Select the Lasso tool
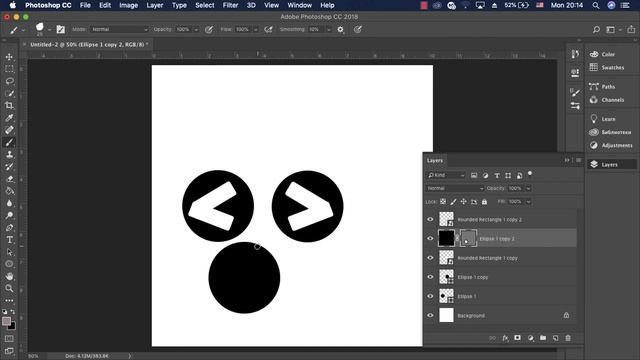This screenshot has width=640, height=360. (9, 81)
